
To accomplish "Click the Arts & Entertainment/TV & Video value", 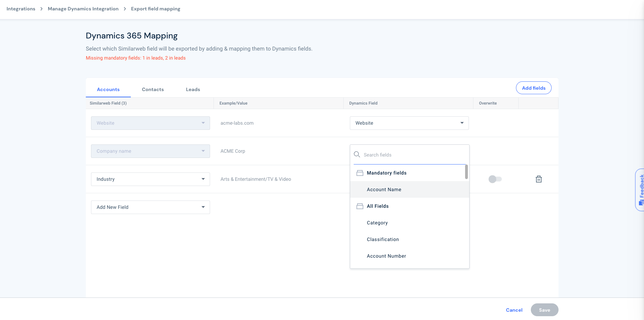I will click(256, 179).
